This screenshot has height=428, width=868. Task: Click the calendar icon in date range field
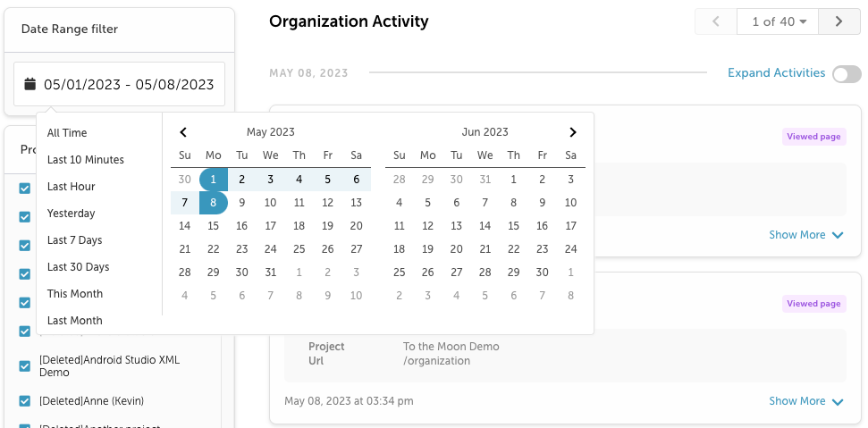29,84
